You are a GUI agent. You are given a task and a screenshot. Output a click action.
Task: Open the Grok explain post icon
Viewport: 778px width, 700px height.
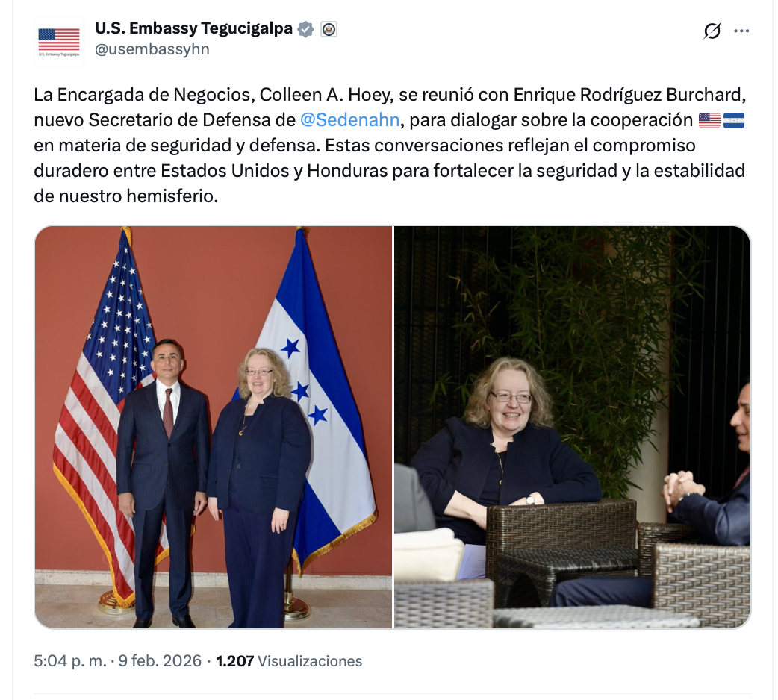[712, 31]
